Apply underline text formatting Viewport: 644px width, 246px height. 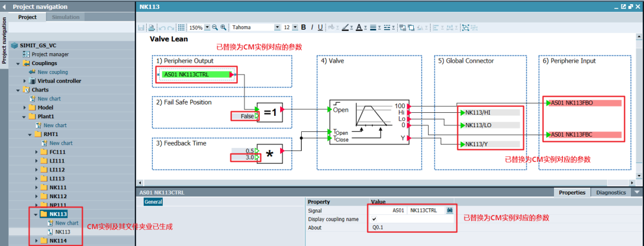coord(320,27)
